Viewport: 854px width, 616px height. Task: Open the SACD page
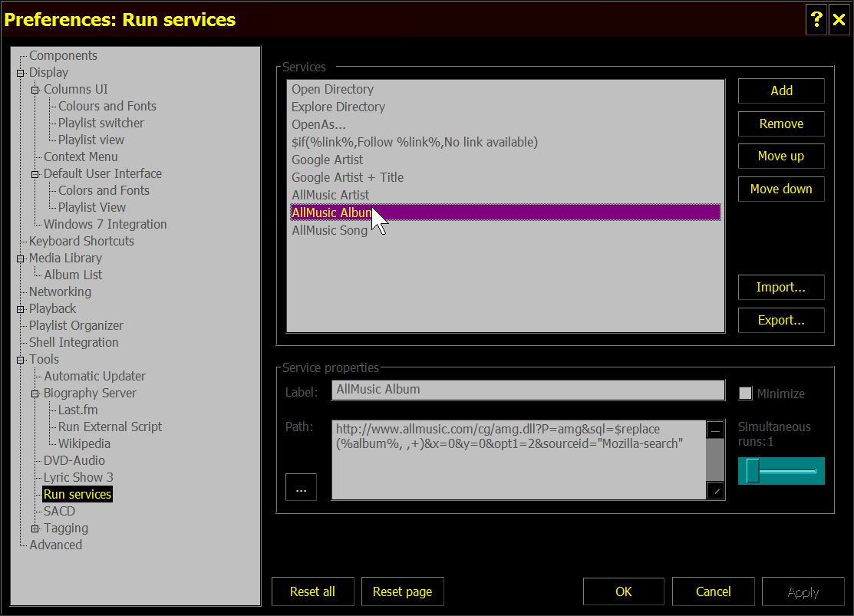point(59,512)
